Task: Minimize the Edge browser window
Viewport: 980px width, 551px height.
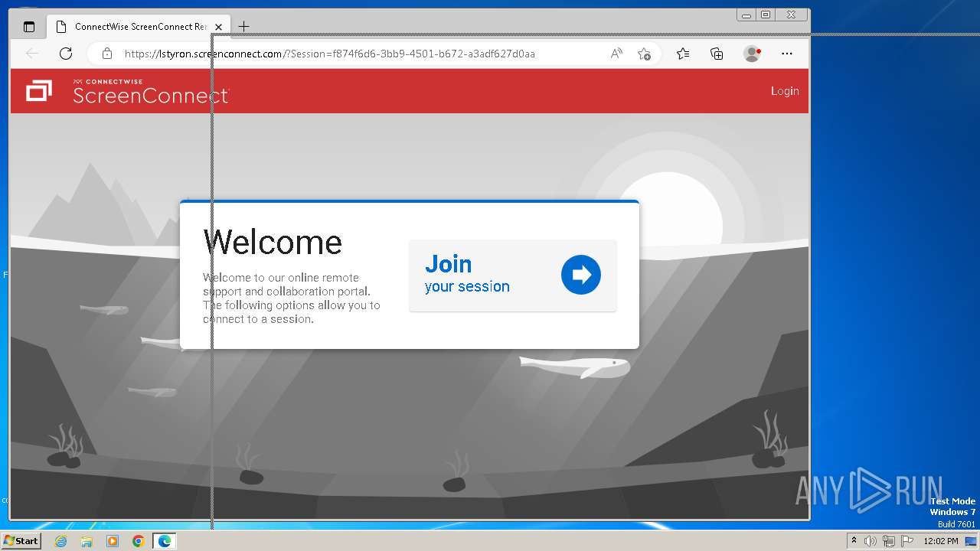Action: (x=746, y=15)
